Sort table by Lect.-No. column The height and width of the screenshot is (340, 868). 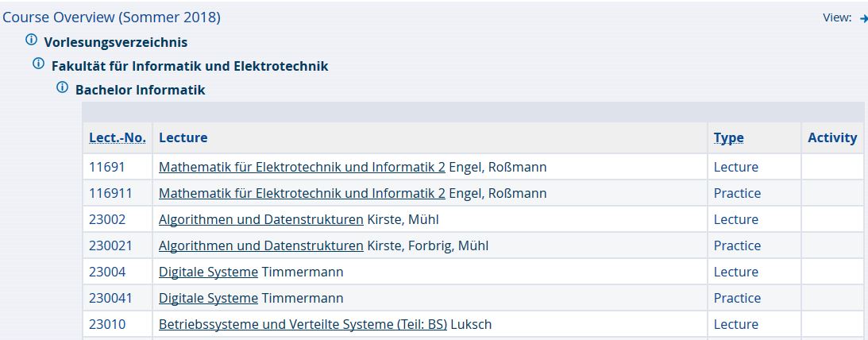pos(118,137)
